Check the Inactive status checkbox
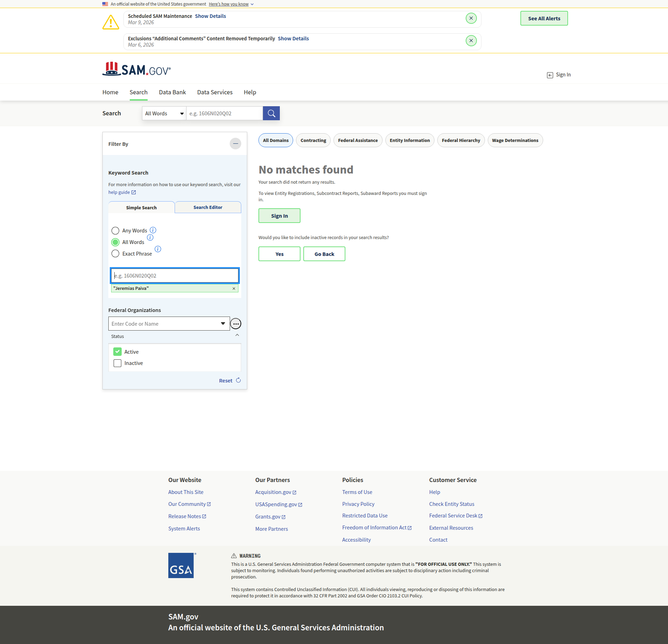 [117, 363]
